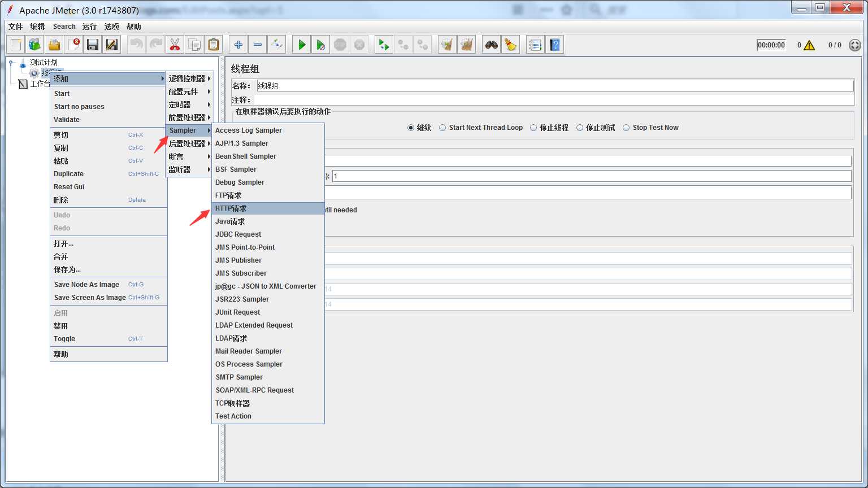The width and height of the screenshot is (868, 488).
Task: Expand the 监听器 submenu
Action: pos(189,169)
